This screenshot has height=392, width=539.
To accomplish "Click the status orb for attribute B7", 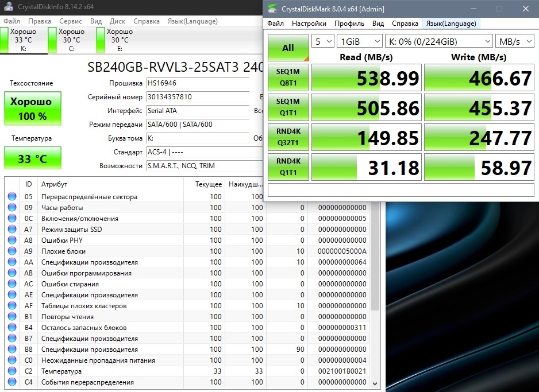I will click(x=12, y=338).
